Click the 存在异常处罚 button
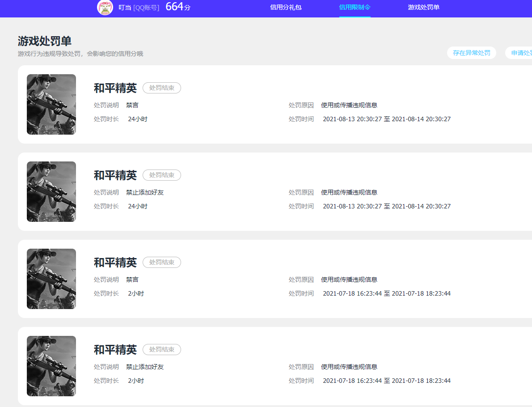Viewport: 532px width, 407px height. [472, 53]
